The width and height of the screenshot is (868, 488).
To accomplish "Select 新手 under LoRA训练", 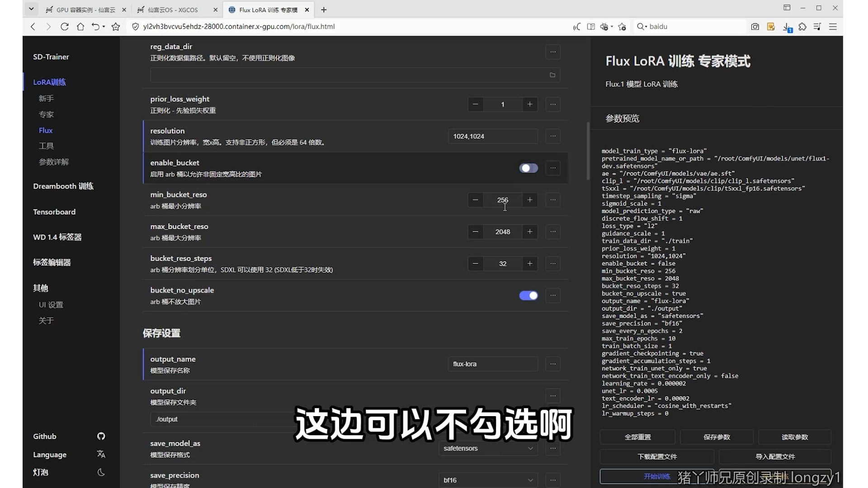I will (x=46, y=99).
